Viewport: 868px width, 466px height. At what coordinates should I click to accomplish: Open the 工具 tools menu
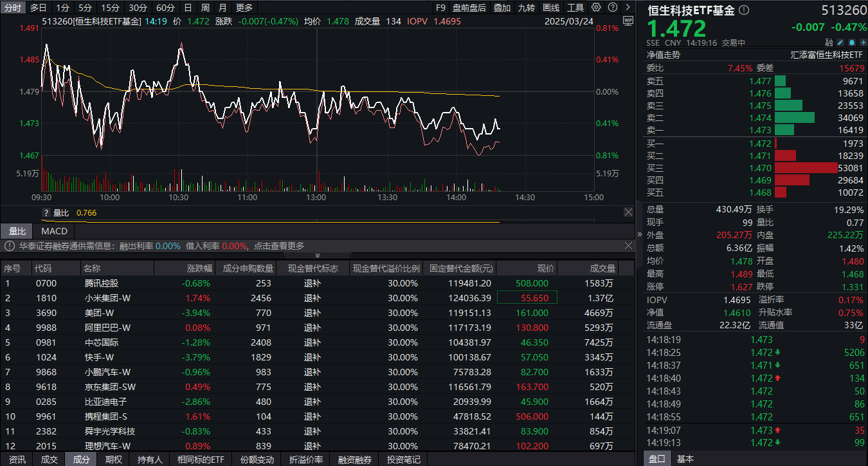pos(576,8)
